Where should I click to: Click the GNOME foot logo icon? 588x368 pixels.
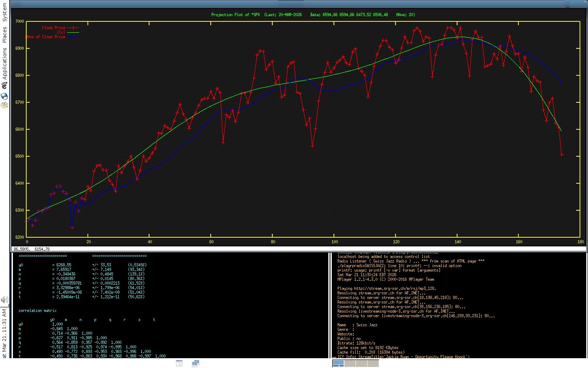[x=5, y=86]
